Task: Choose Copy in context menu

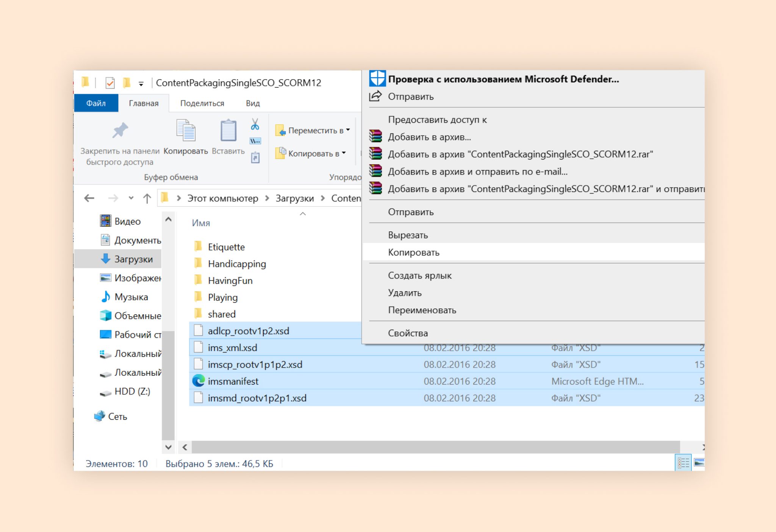Action: coord(413,252)
